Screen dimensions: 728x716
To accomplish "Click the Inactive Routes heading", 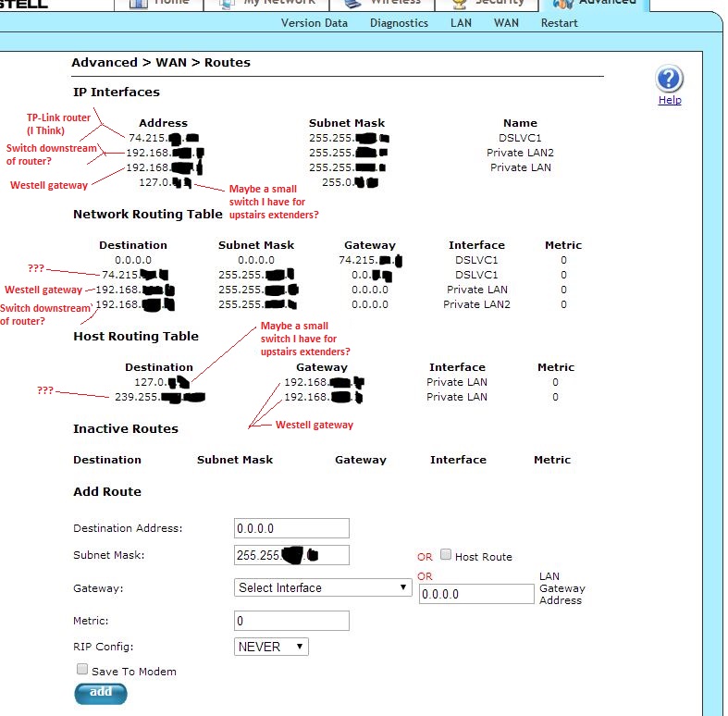I will (x=126, y=428).
